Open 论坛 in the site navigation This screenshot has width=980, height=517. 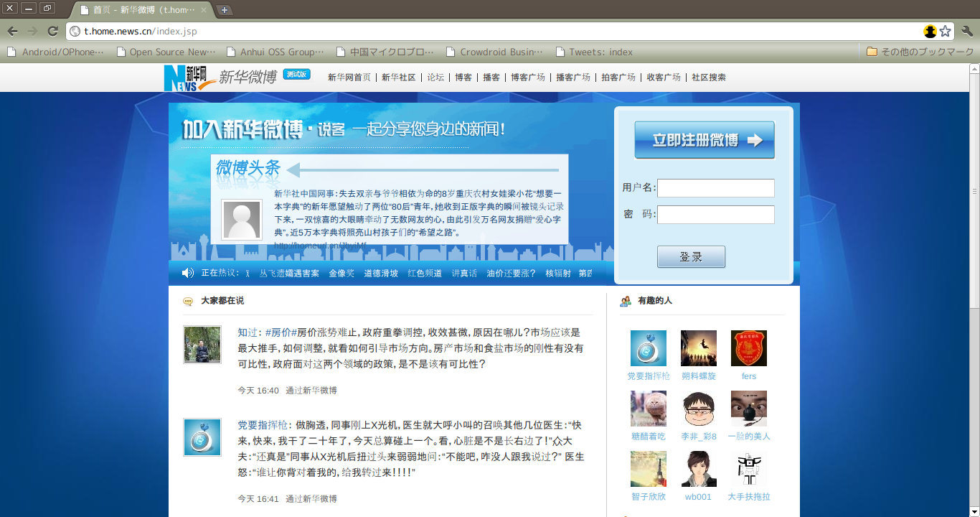click(435, 78)
